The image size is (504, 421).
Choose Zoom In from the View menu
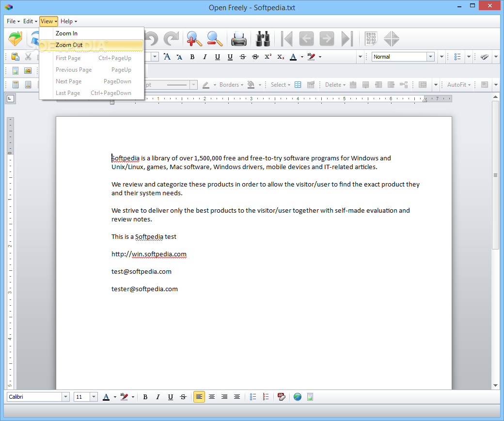click(x=92, y=33)
